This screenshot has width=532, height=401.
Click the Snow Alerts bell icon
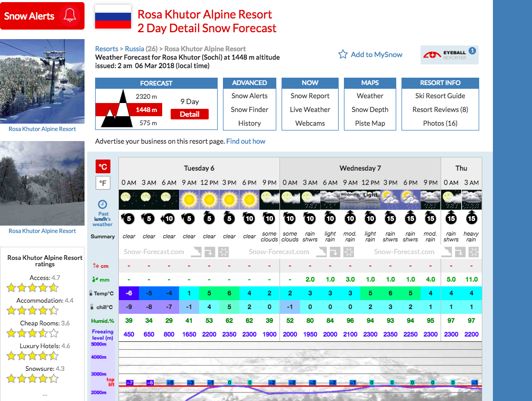tap(70, 15)
